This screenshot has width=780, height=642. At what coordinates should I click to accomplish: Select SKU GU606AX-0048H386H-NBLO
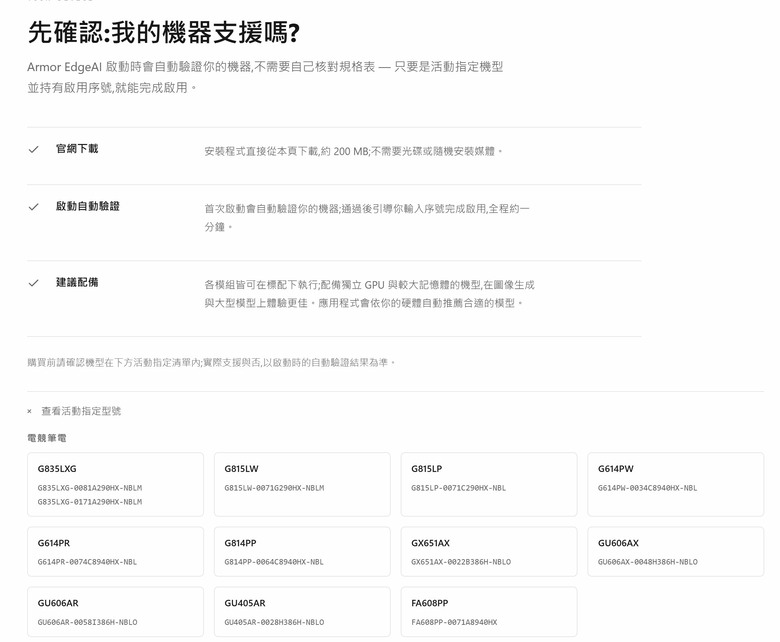coord(648,562)
